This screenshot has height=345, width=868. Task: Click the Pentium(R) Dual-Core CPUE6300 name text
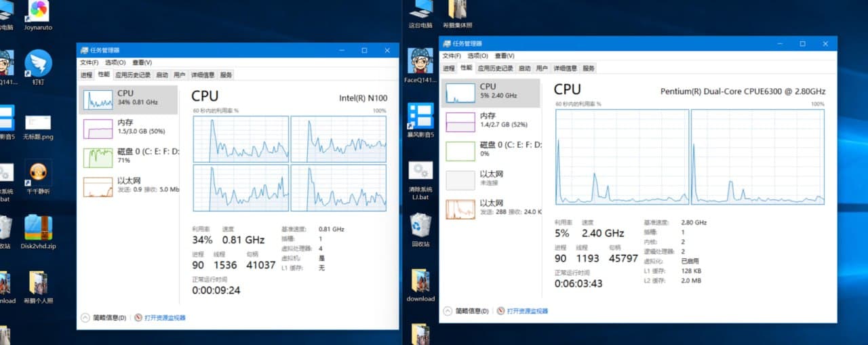click(743, 92)
